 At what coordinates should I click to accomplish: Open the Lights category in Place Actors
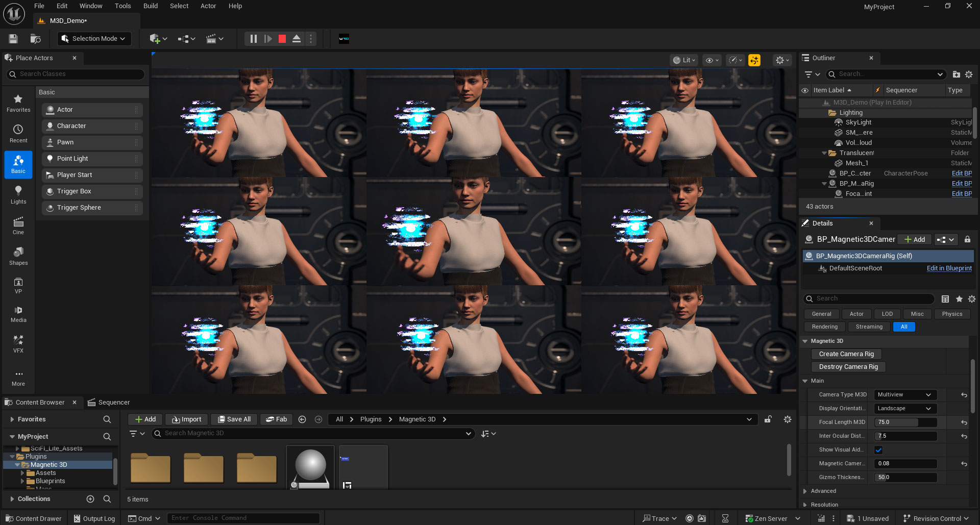[x=18, y=194]
